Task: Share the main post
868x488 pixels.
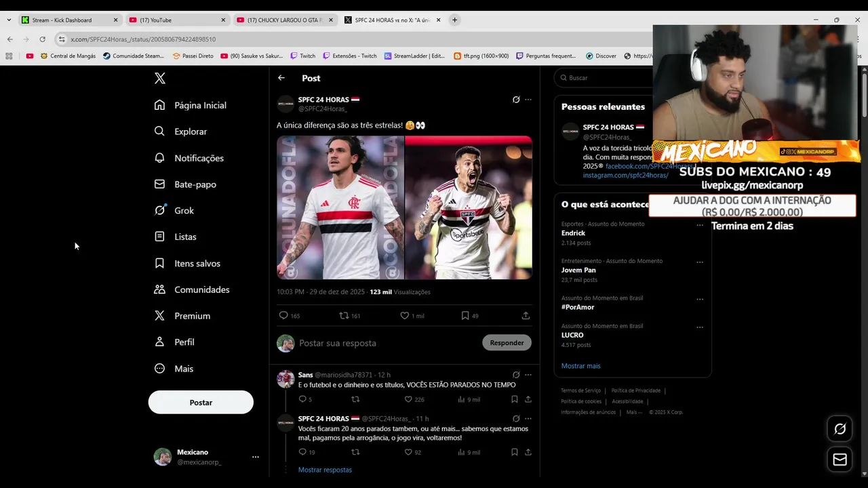Action: coord(526,316)
